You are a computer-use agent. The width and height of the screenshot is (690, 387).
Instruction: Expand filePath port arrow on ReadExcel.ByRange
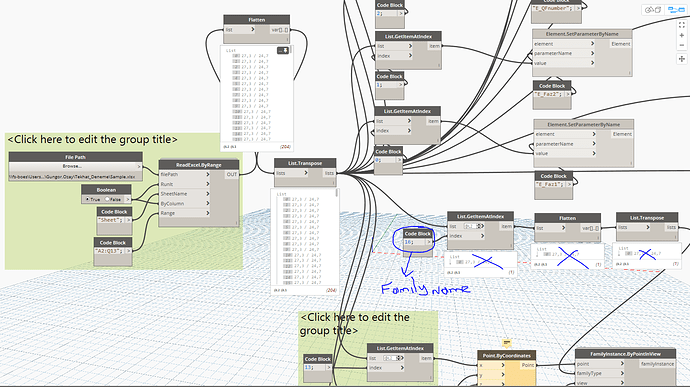(208, 174)
